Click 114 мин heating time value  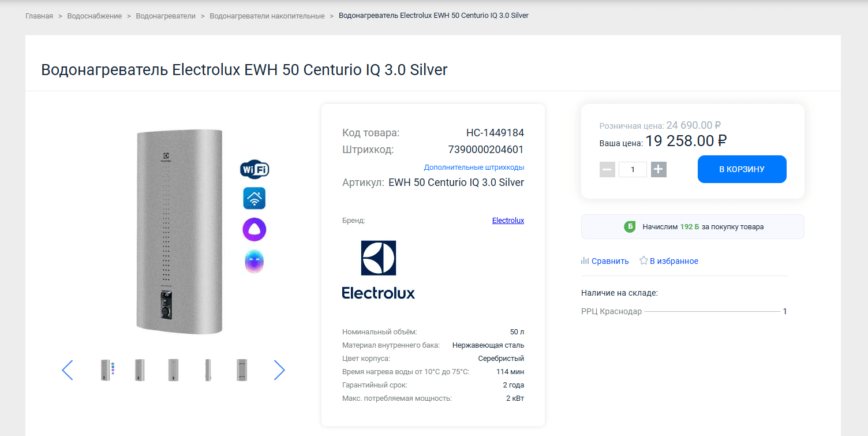(x=510, y=372)
